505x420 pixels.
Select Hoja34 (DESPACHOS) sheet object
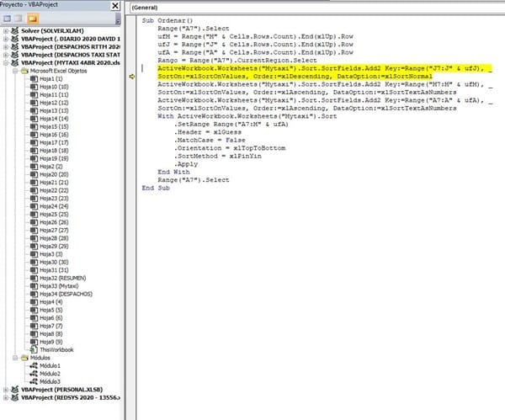pos(66,294)
